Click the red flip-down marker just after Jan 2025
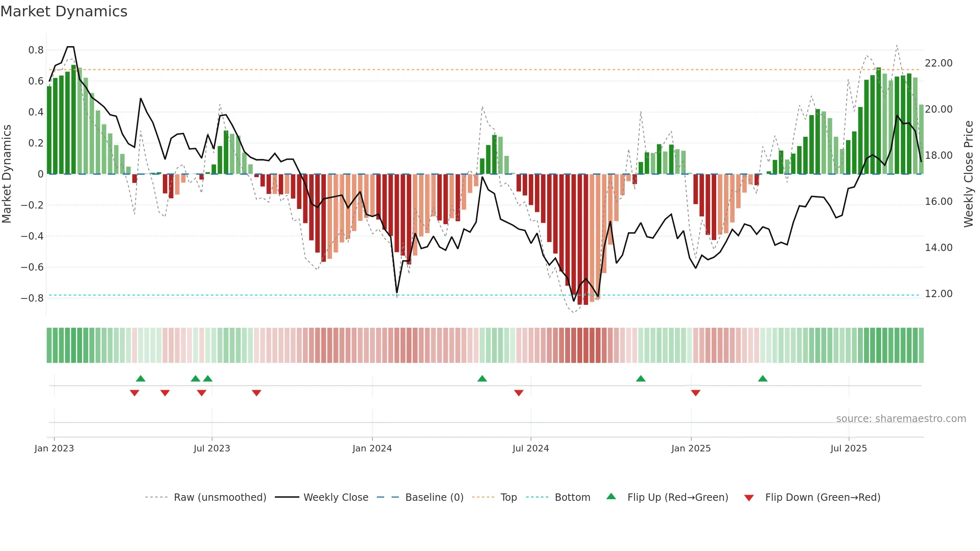 coord(696,393)
